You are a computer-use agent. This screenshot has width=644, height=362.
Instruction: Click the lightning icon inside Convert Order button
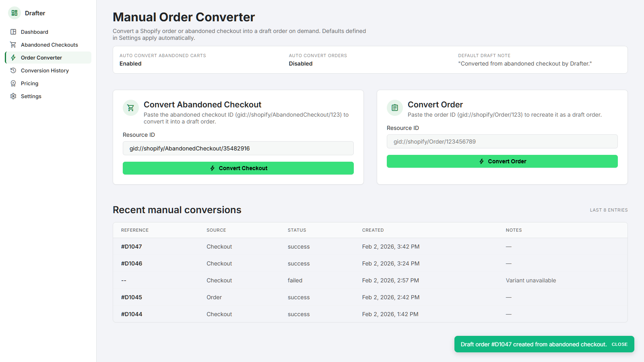(x=481, y=161)
